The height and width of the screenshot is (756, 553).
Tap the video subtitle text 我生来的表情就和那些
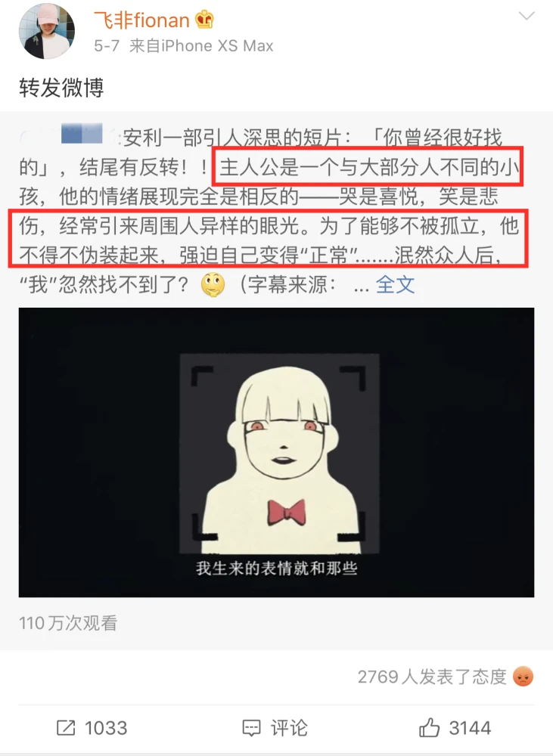[277, 568]
